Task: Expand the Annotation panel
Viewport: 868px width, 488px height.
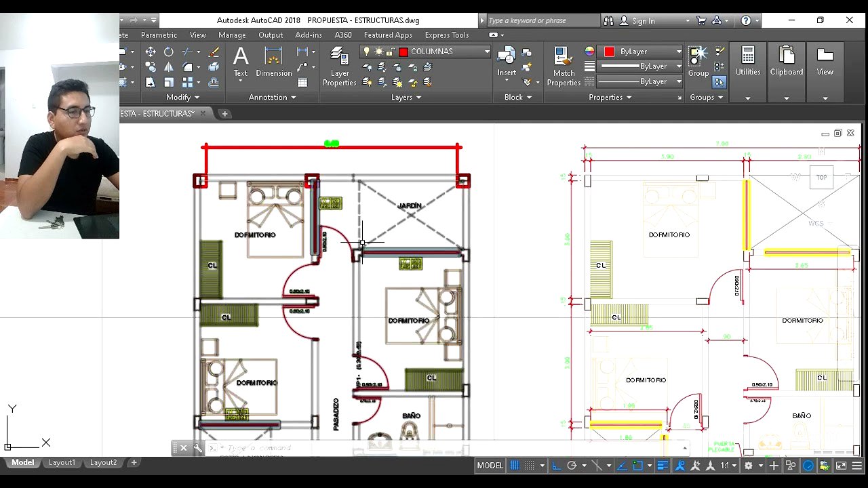Action: click(x=273, y=98)
